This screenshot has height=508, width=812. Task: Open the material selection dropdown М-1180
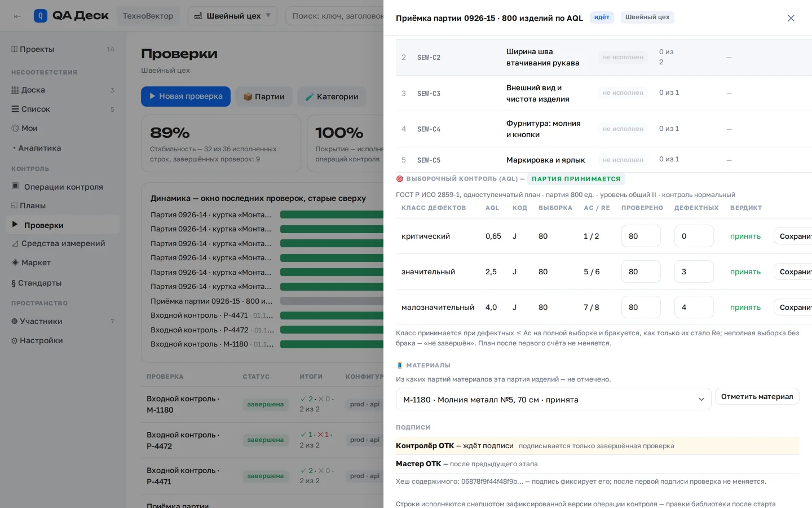point(553,399)
